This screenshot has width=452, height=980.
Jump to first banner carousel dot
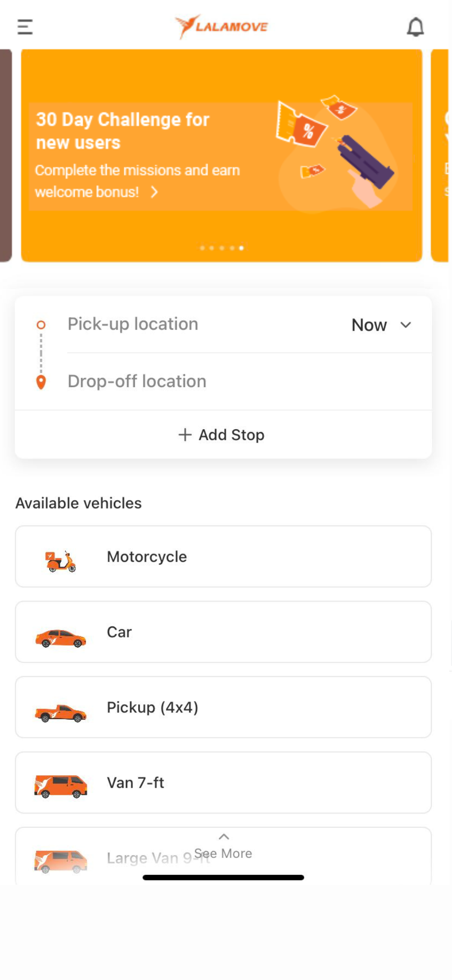pyautogui.click(x=202, y=248)
